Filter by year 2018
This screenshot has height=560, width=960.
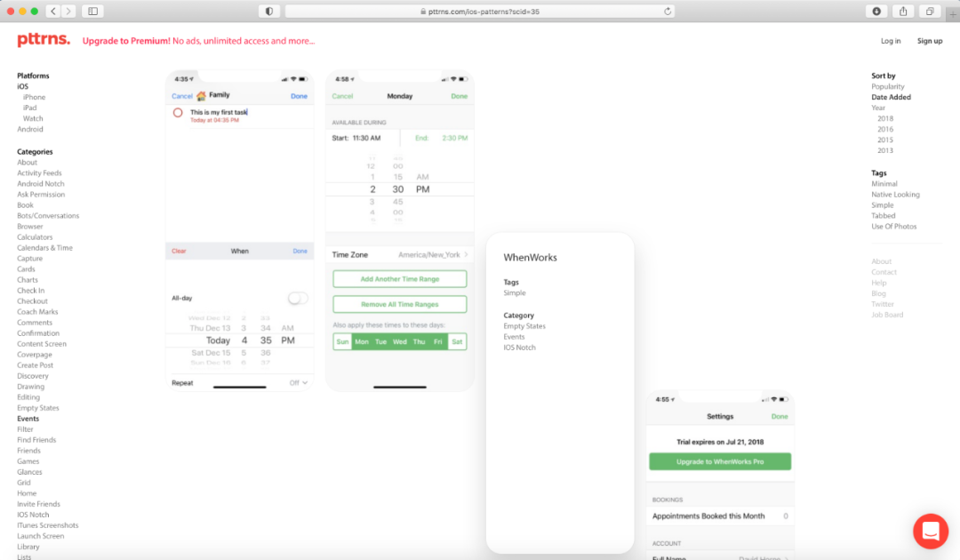[885, 119]
